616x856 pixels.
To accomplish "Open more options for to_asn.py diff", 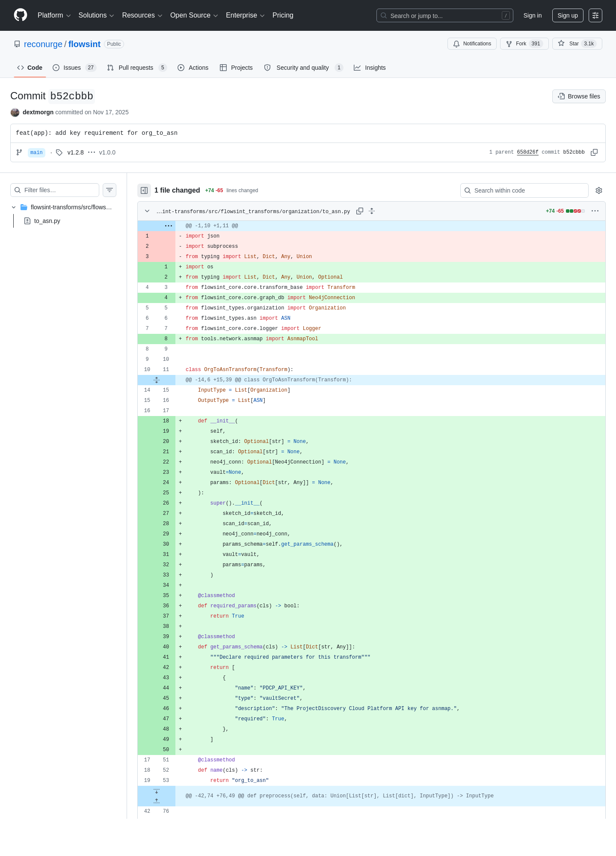I will point(595,211).
